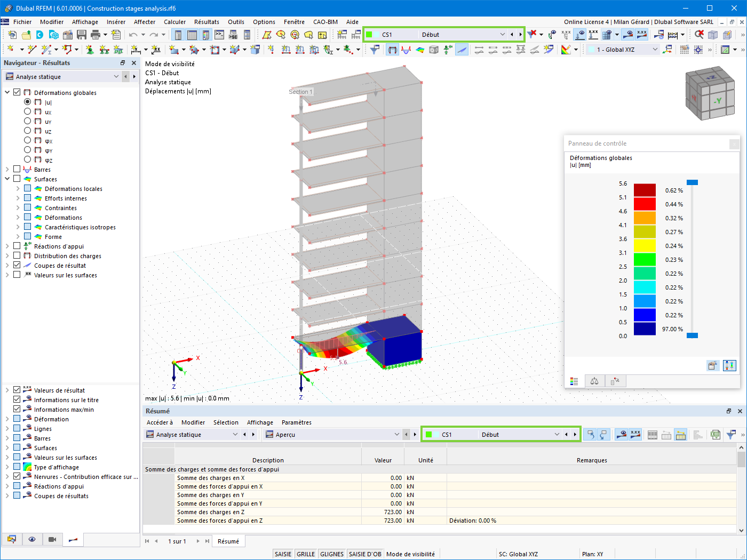Click the dark red 5.6 color swatch
Viewport: 747px width, 560px height.
(x=645, y=190)
